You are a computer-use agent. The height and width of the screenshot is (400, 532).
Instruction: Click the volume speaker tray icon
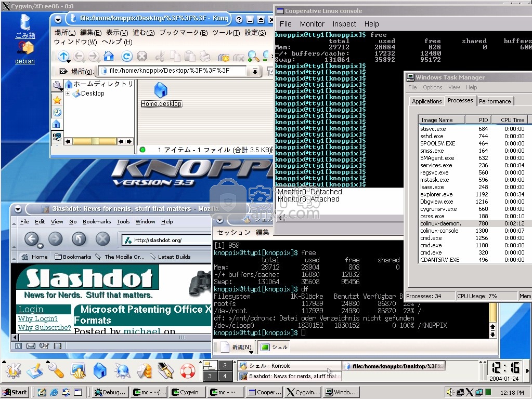click(450, 393)
